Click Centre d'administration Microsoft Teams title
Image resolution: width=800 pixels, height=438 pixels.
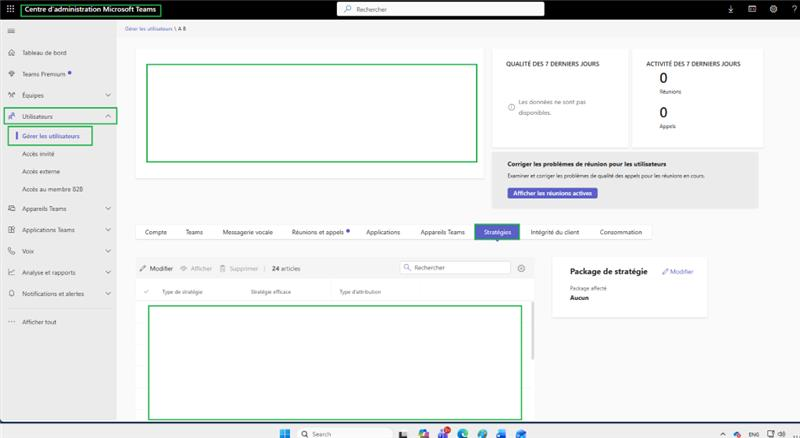tap(90, 9)
